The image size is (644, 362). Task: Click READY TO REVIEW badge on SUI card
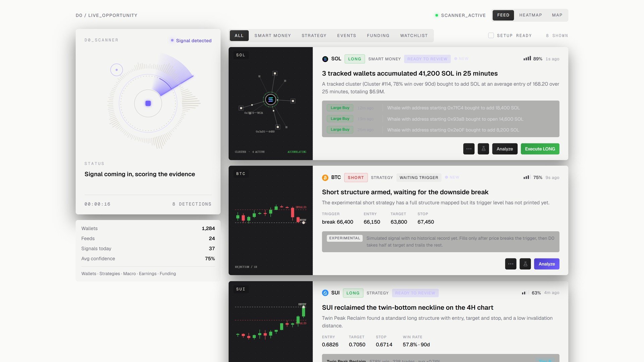tap(415, 293)
